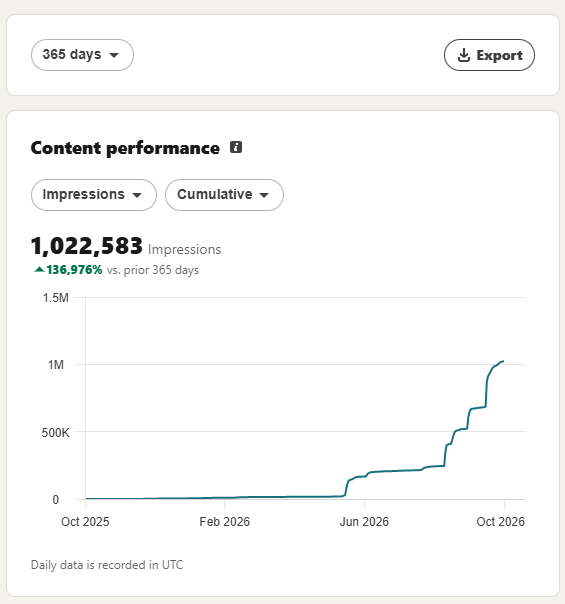Click the Content performance heading
The image size is (565, 604).
click(125, 148)
